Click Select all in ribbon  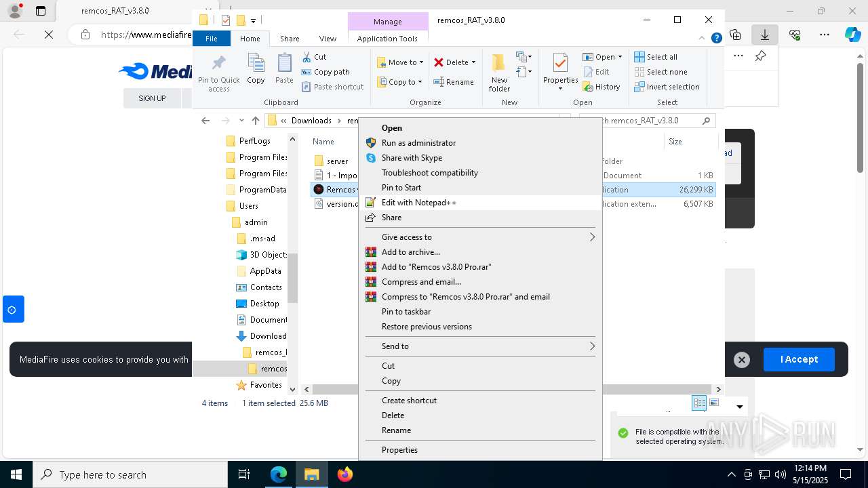tap(656, 57)
